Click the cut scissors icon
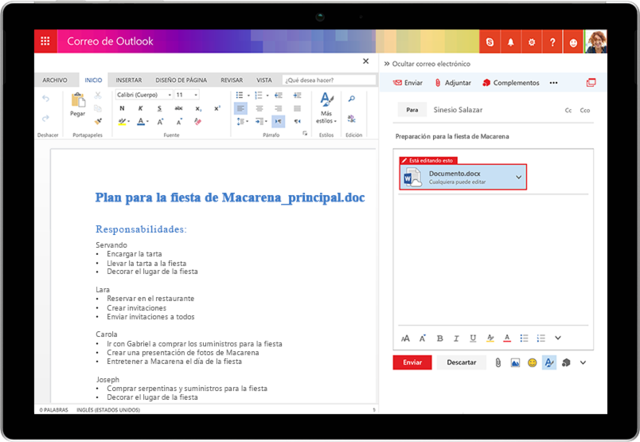 click(98, 95)
